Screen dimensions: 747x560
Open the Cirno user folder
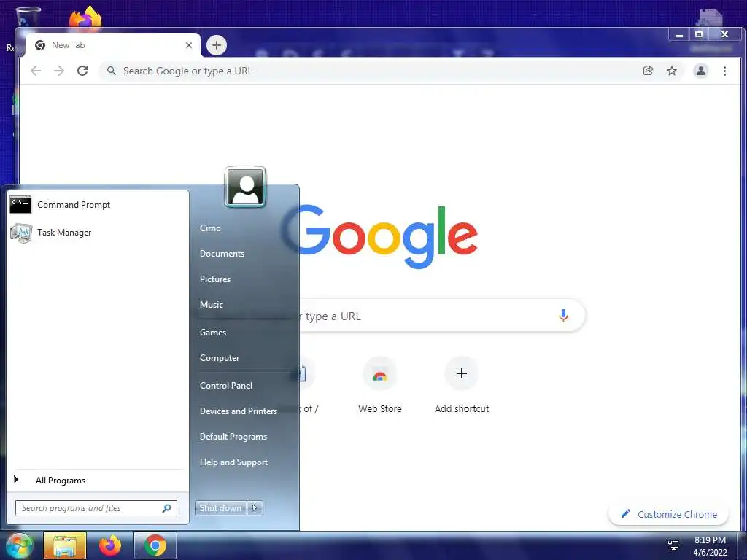click(210, 228)
